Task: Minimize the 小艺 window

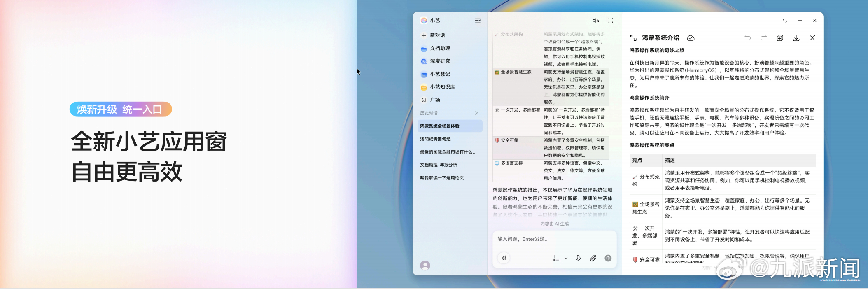Action: (800, 20)
